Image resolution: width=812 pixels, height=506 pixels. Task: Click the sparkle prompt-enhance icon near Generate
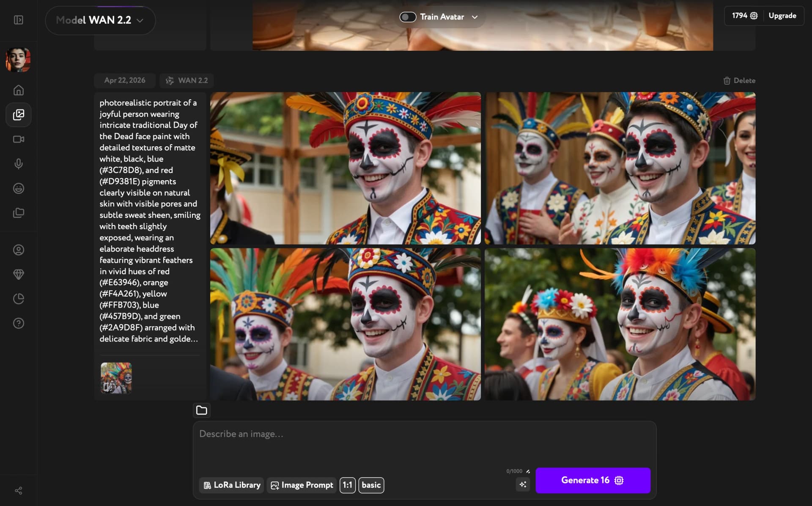pyautogui.click(x=523, y=484)
